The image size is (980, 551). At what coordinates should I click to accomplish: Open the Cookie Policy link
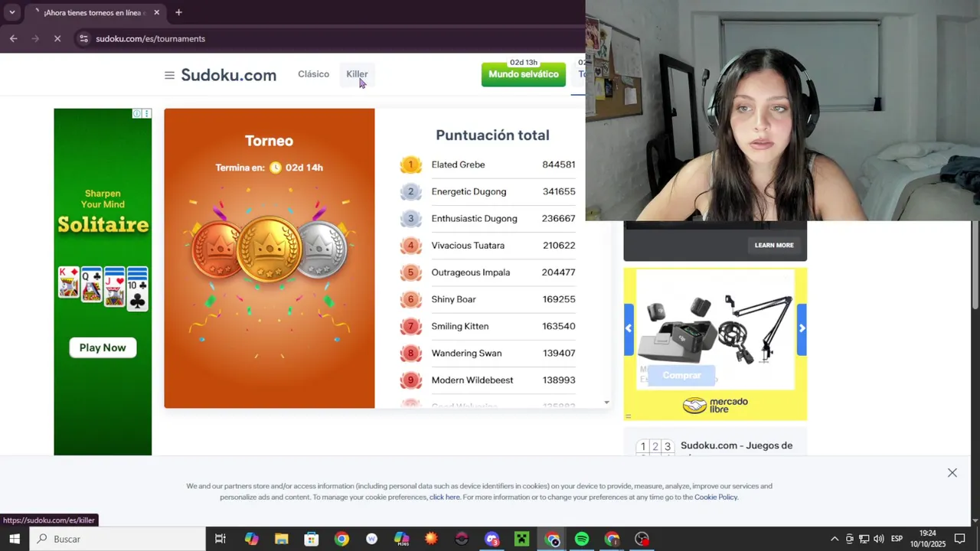coord(716,497)
